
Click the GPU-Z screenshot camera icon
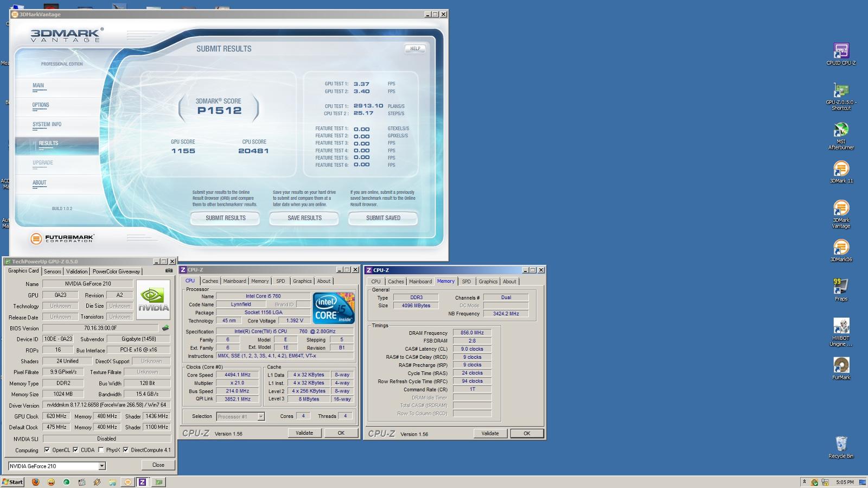coord(169,270)
